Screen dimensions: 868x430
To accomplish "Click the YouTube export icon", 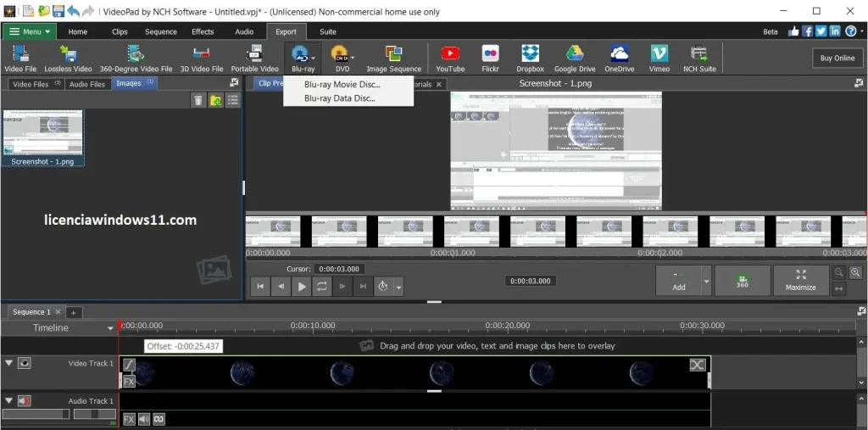I will click(450, 53).
